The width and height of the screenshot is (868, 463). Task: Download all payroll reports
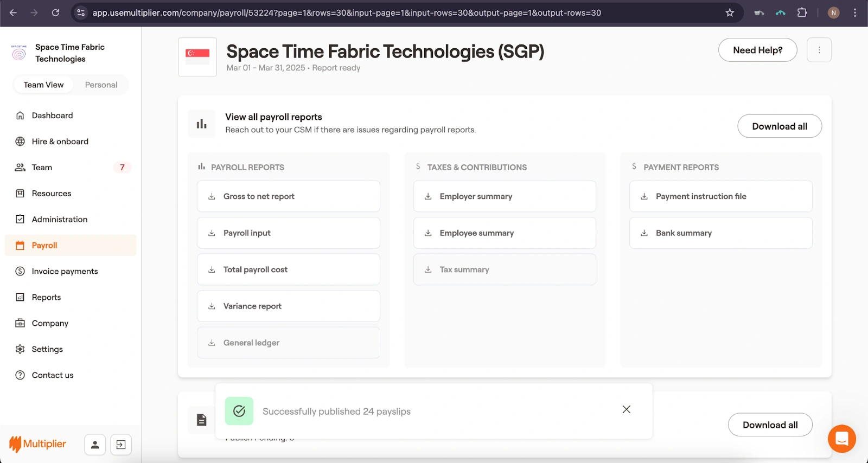780,126
